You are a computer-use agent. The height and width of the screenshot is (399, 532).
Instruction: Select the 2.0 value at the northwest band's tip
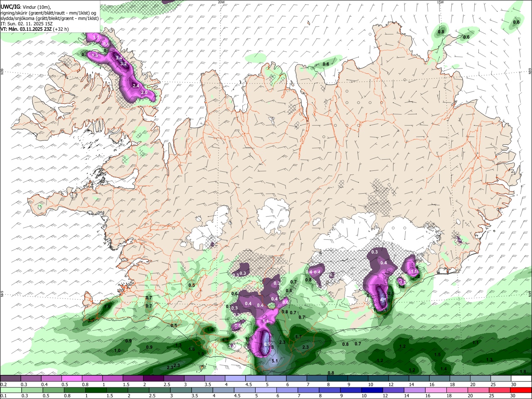point(145,92)
